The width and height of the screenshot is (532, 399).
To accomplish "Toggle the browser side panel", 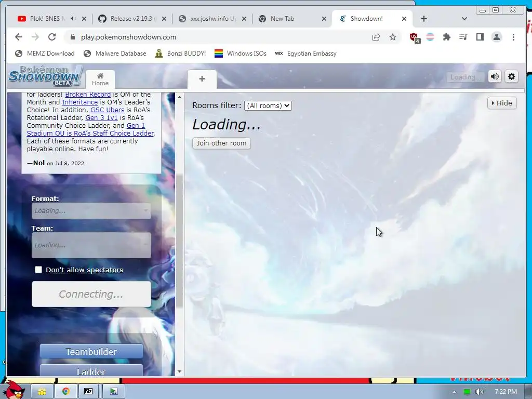I will [x=480, y=37].
